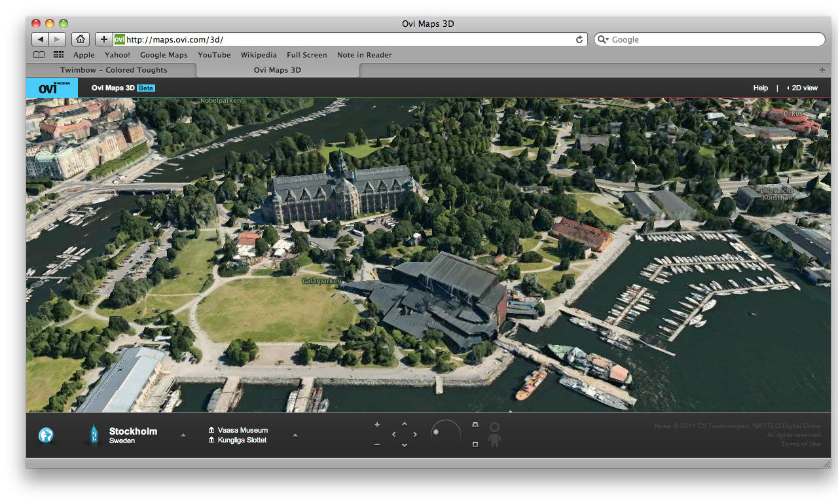
Task: Pan the map right with arrow
Action: (415, 435)
